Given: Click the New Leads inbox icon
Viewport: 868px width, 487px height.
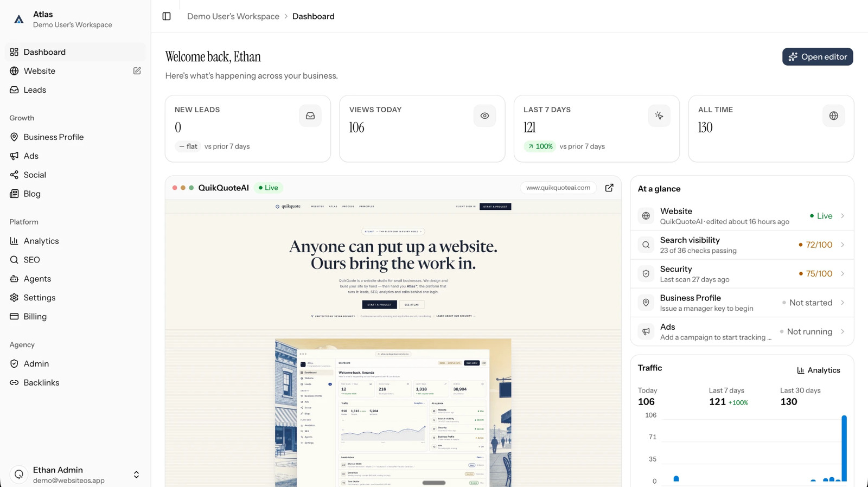Looking at the screenshot, I should (310, 116).
